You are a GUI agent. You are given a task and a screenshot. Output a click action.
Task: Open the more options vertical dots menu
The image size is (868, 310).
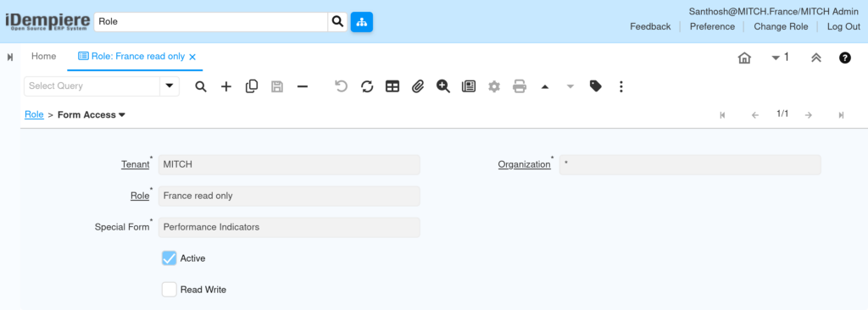(621, 86)
